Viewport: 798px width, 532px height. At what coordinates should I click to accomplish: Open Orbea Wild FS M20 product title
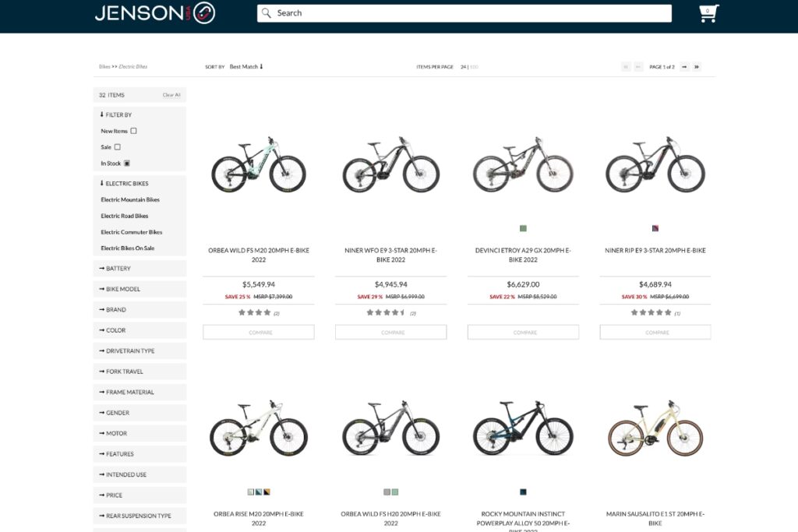259,255
